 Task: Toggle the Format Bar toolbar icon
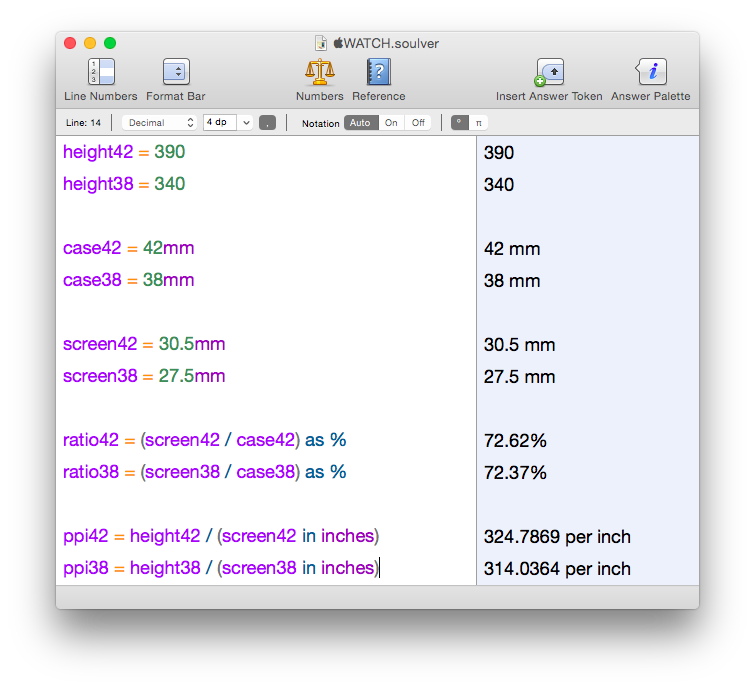176,72
